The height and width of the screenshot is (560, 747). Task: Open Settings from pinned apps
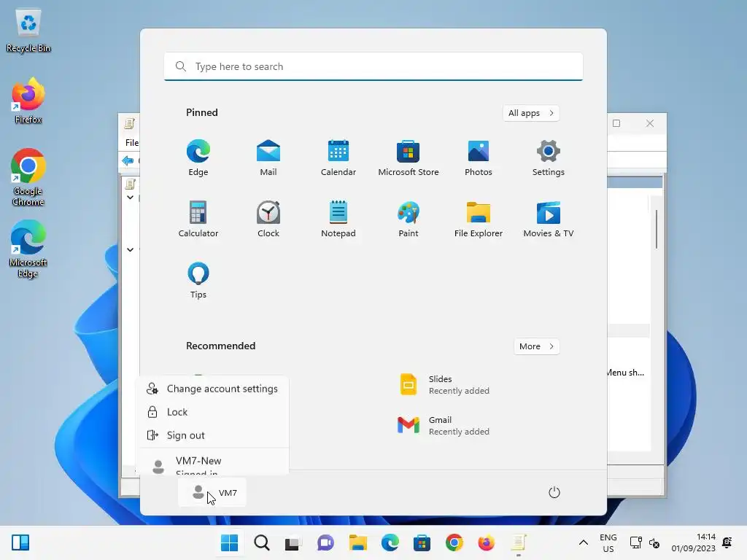click(549, 157)
